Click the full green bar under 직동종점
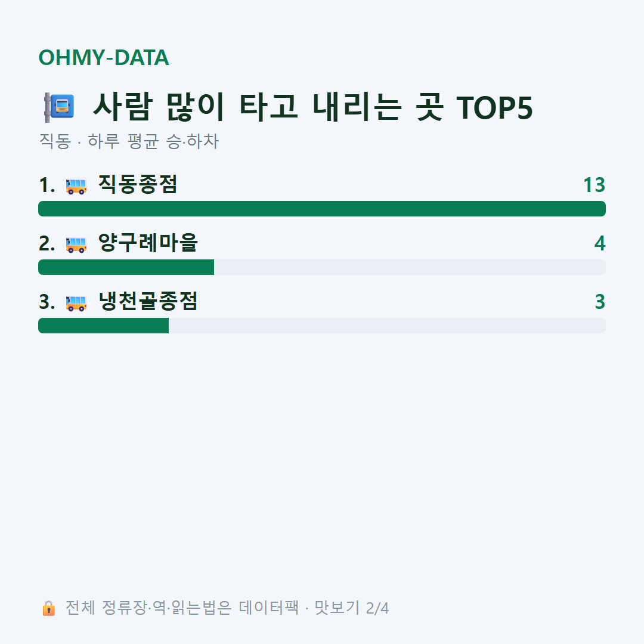 click(x=322, y=209)
